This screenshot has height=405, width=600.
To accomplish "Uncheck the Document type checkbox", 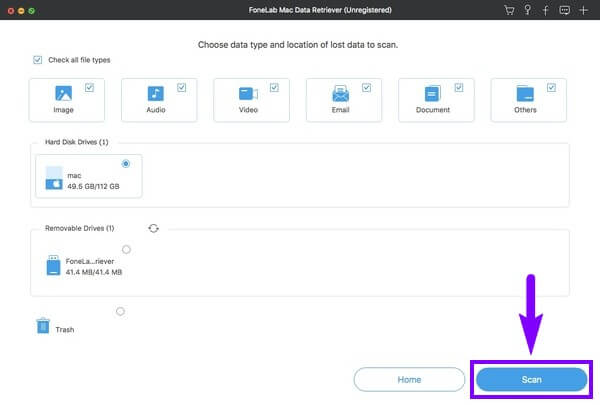I will (459, 88).
